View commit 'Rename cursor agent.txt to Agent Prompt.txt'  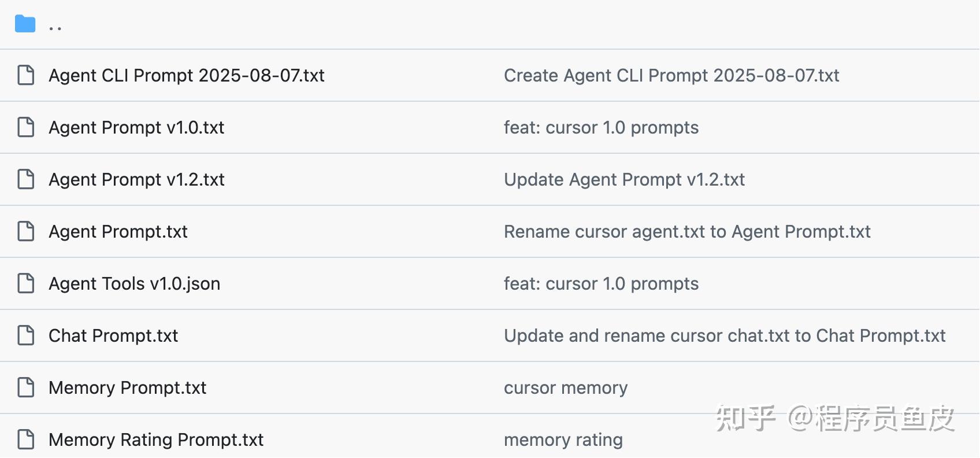[687, 232]
